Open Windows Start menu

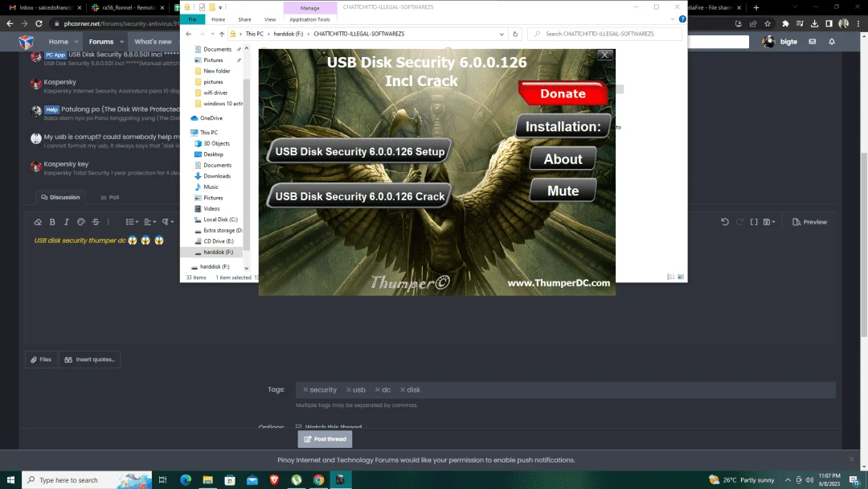[10, 479]
